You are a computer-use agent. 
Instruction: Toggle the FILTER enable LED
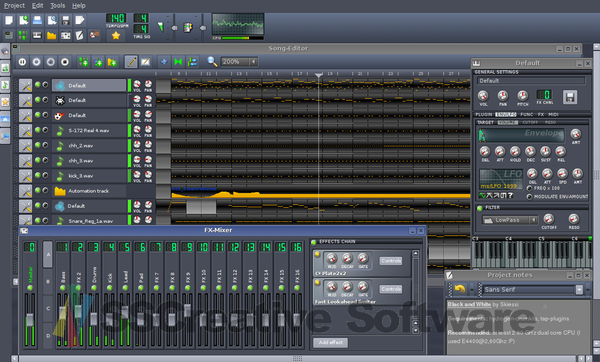pyautogui.click(x=480, y=208)
